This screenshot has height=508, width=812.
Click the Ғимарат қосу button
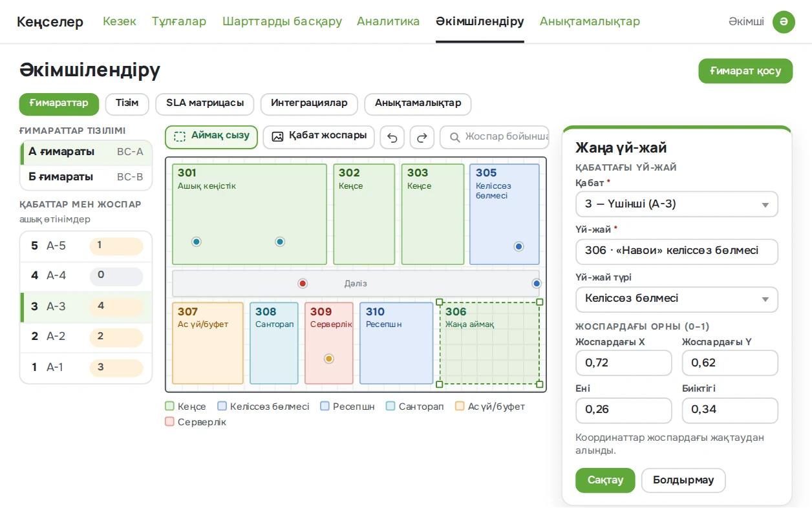[745, 71]
